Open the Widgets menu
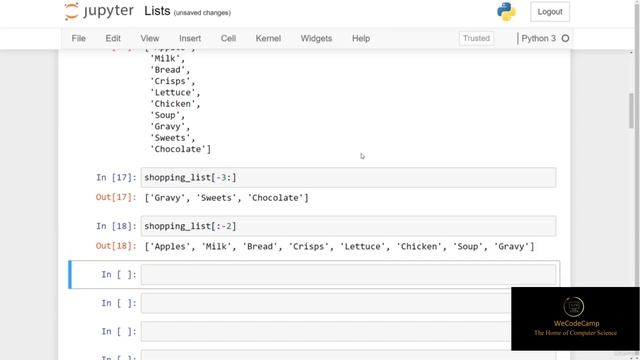The image size is (640, 360). 316,38
